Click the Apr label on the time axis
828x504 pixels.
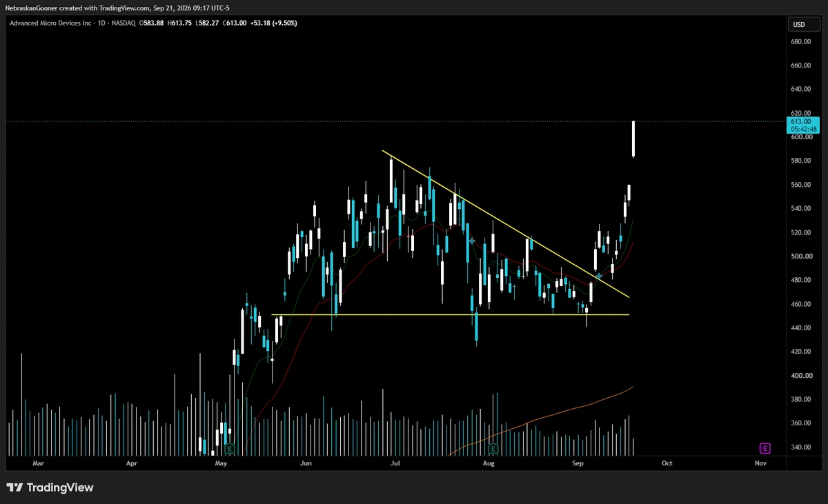[x=132, y=464]
